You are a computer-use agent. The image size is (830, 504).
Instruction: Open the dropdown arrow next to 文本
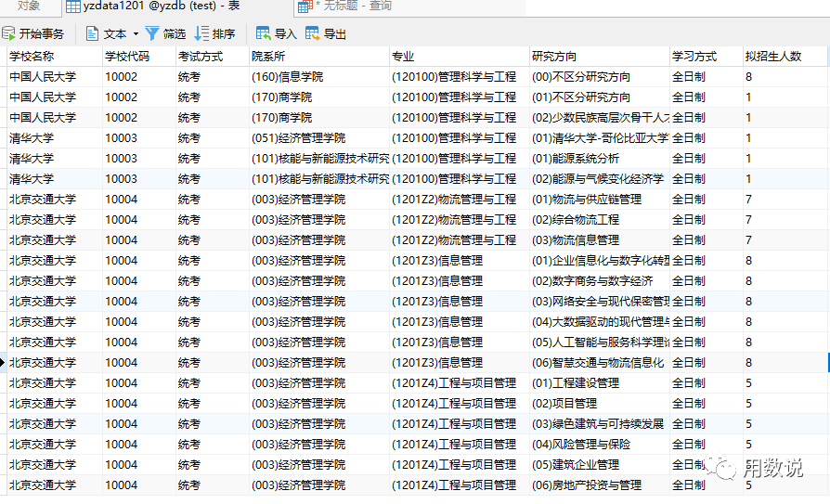(136, 34)
